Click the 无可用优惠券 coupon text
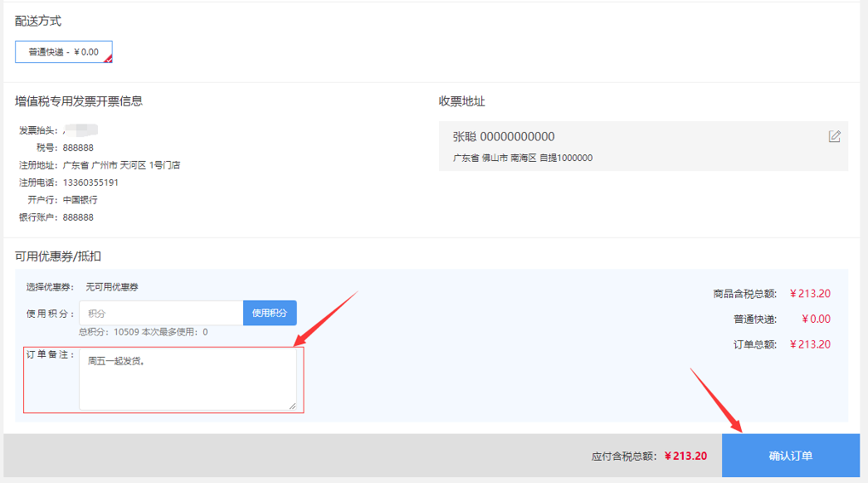This screenshot has height=483, width=868. point(112,287)
